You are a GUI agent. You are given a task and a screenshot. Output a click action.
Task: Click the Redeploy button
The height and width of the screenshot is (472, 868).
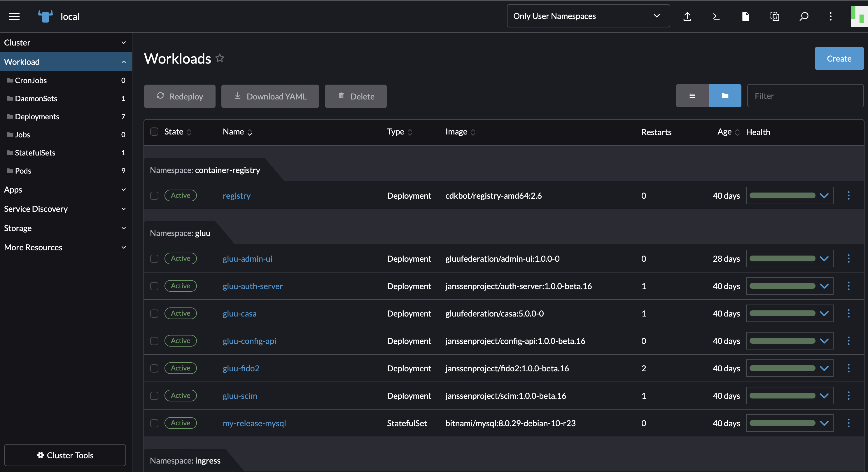180,96
